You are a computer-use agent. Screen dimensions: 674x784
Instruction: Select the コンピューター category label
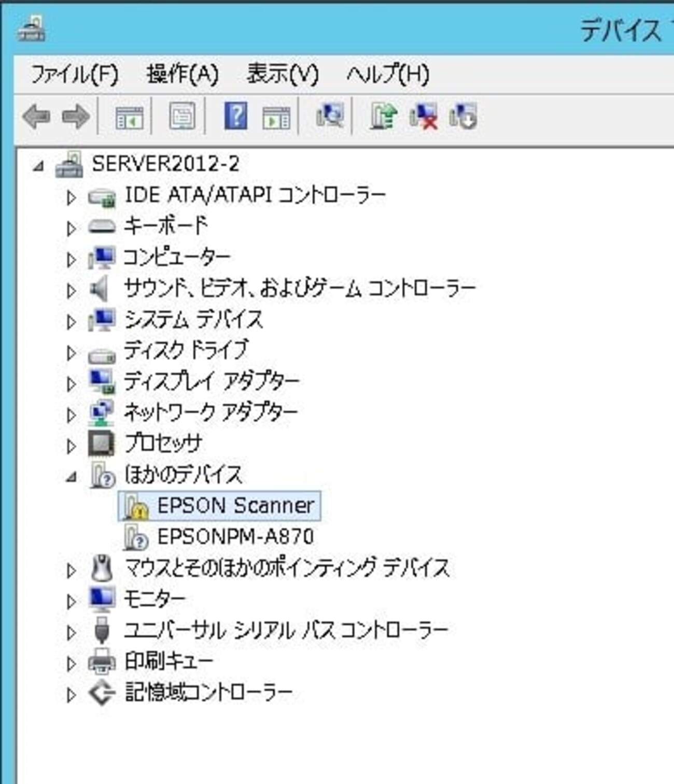[x=177, y=258]
